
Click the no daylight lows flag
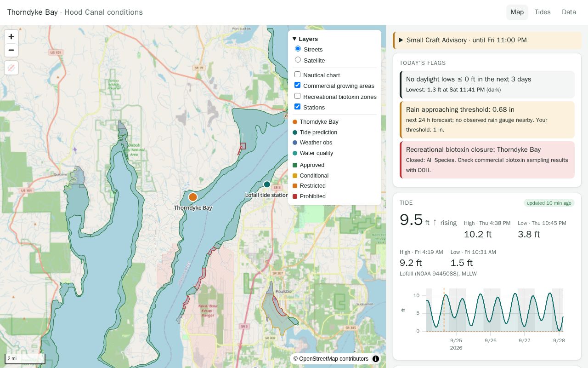tap(487, 84)
